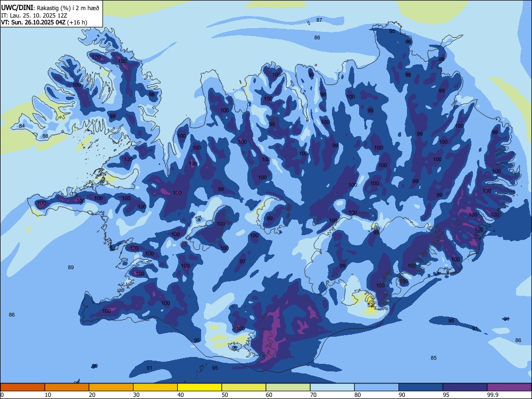The height and width of the screenshot is (399, 532).
Task: Click the legend tick label '30'
Action: [136, 395]
